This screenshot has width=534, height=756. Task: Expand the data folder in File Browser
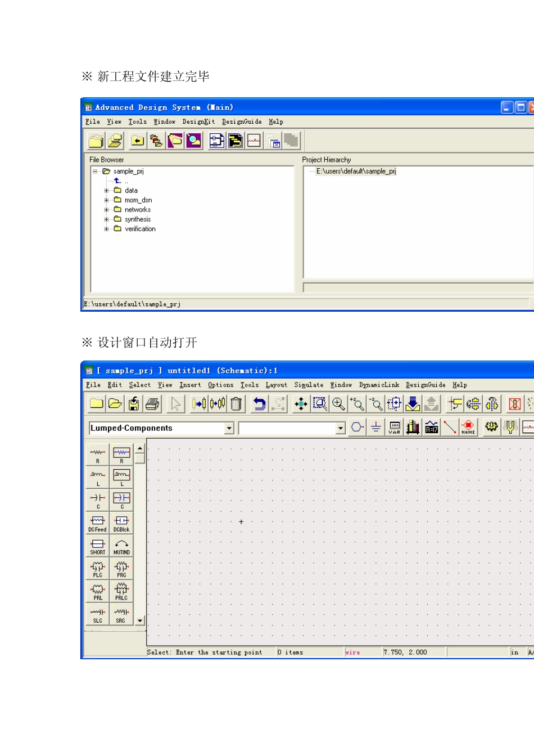point(106,191)
